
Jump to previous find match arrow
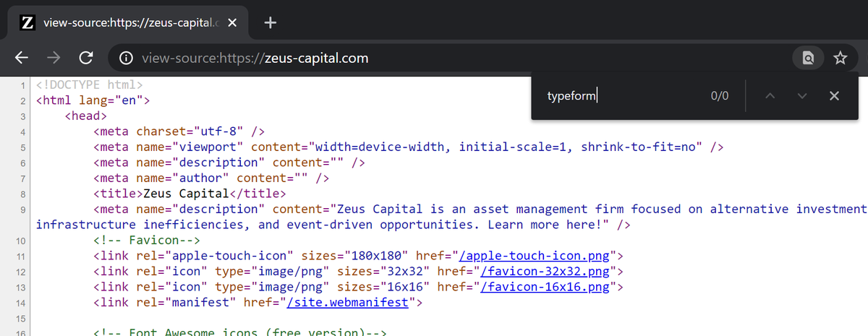pos(770,96)
